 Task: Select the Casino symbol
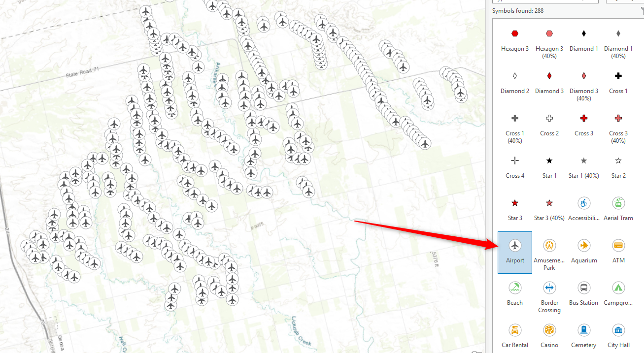pyautogui.click(x=549, y=337)
